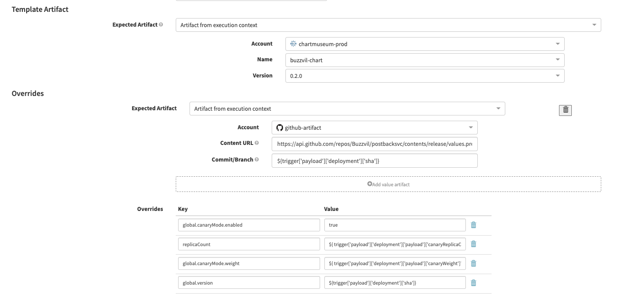Delete the Overrides expected artifact

coord(565,110)
